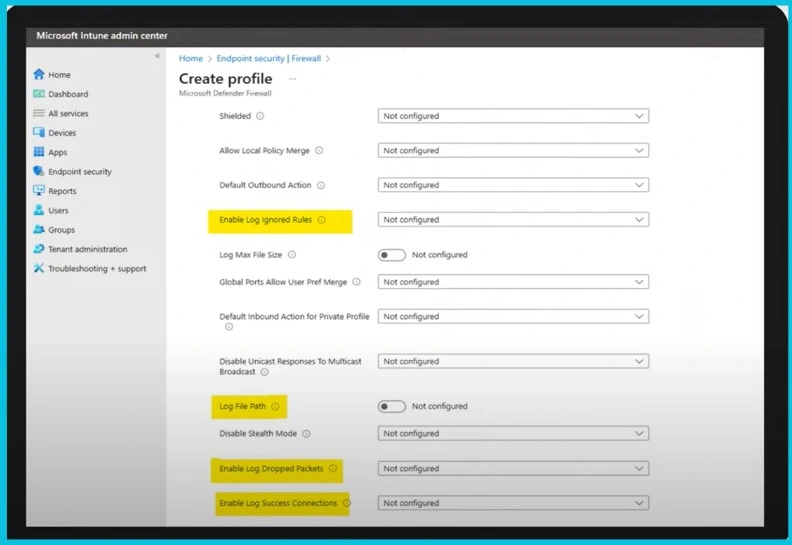Viewport: 792px width, 545px height.
Task: Click the Microsoft Defender Firewall subtitle
Action: 225,93
